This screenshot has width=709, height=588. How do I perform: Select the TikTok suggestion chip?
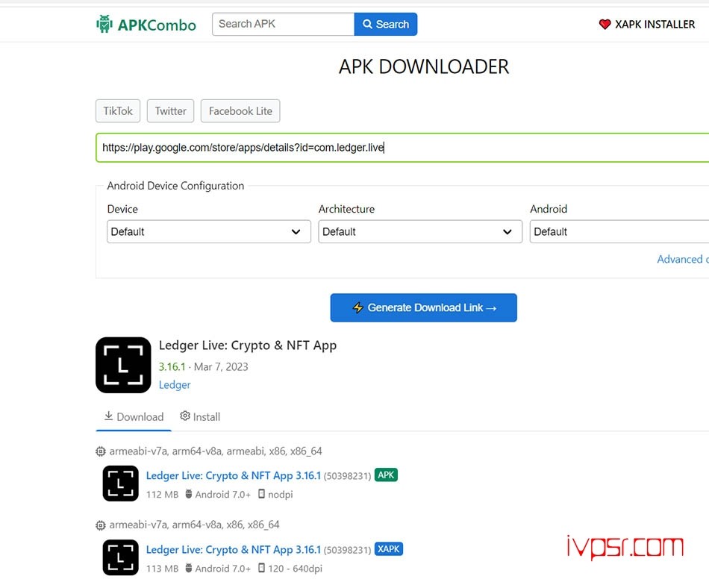[118, 110]
